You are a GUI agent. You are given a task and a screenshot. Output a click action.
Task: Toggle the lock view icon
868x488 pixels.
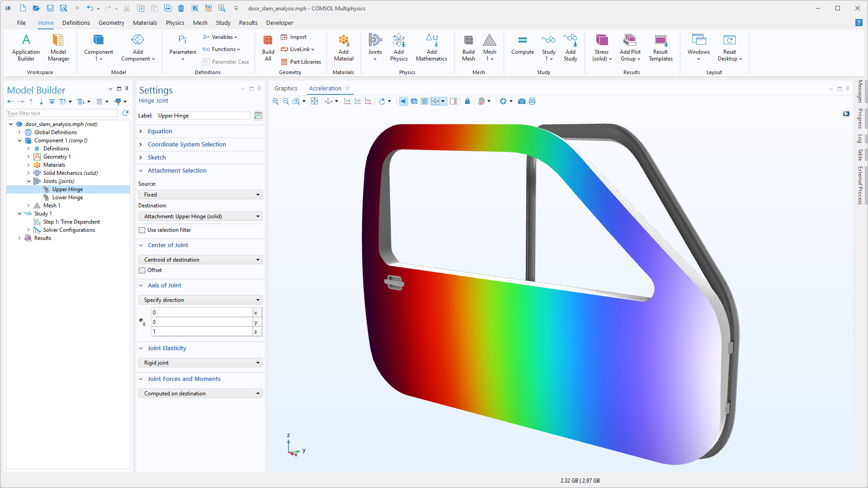tap(467, 101)
